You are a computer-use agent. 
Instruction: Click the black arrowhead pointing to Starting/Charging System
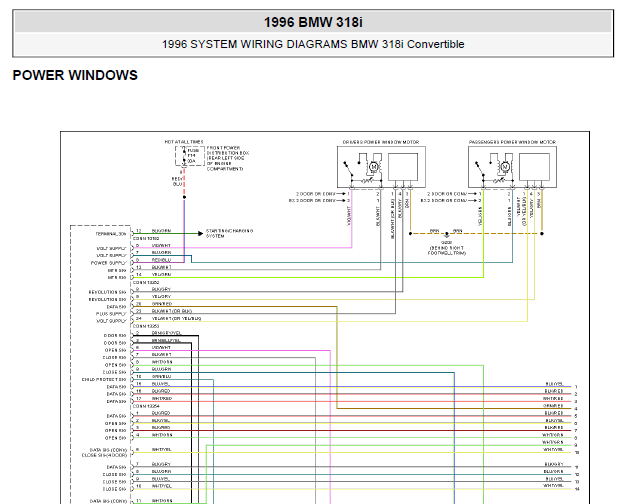click(x=200, y=233)
